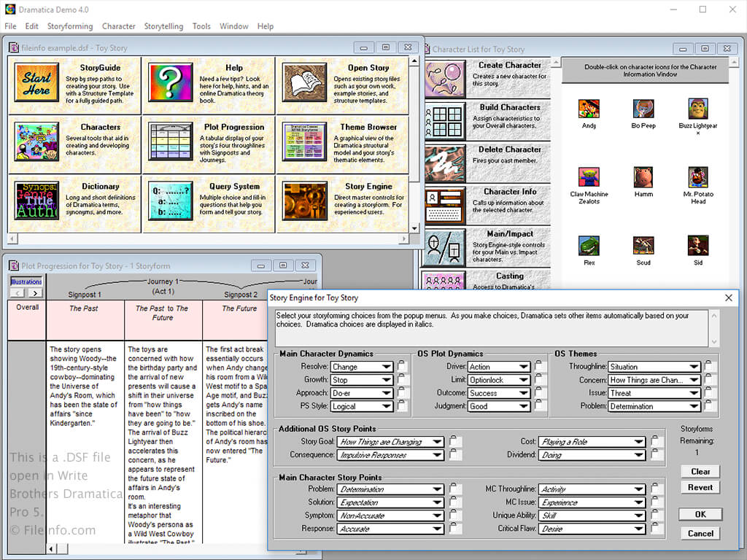This screenshot has height=560, width=747.
Task: Open the StoryGuide Start Here icon
Action: [36, 83]
